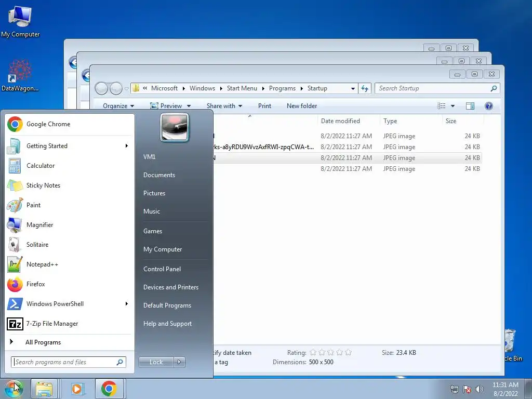This screenshot has height=399, width=532.
Task: Toggle the preview pane icon
Action: [x=470, y=106]
